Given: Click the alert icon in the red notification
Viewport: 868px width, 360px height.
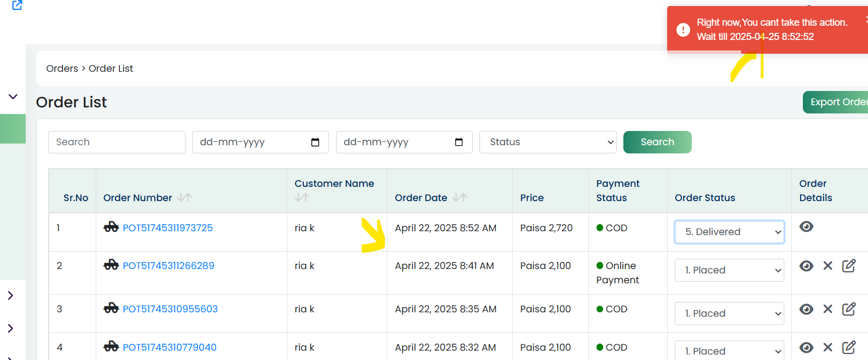Looking at the screenshot, I should [x=683, y=30].
